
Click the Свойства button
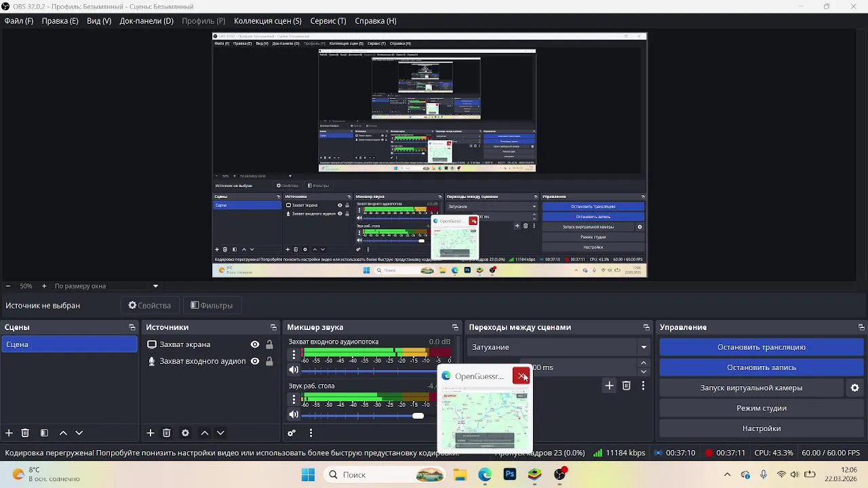pyautogui.click(x=150, y=306)
